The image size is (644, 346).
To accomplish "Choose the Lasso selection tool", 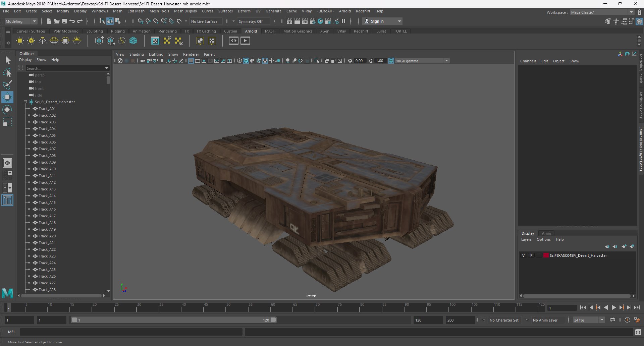I will (x=7, y=72).
